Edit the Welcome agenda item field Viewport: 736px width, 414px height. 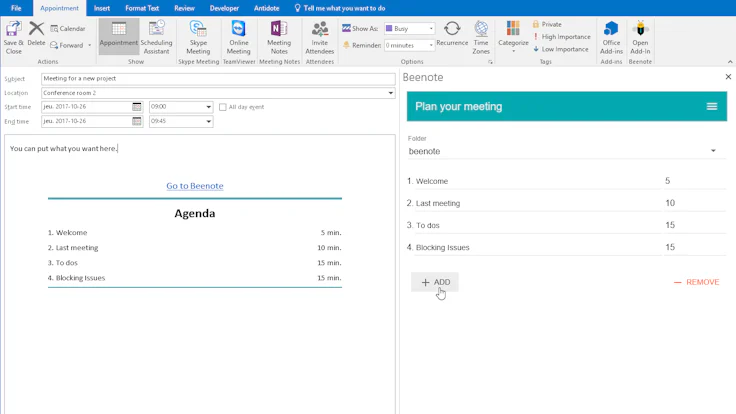click(x=538, y=181)
